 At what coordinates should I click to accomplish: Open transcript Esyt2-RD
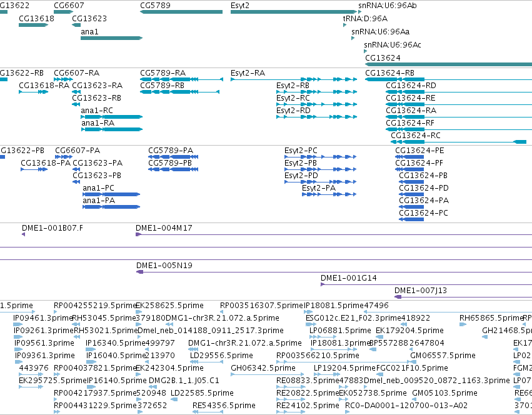point(293,111)
